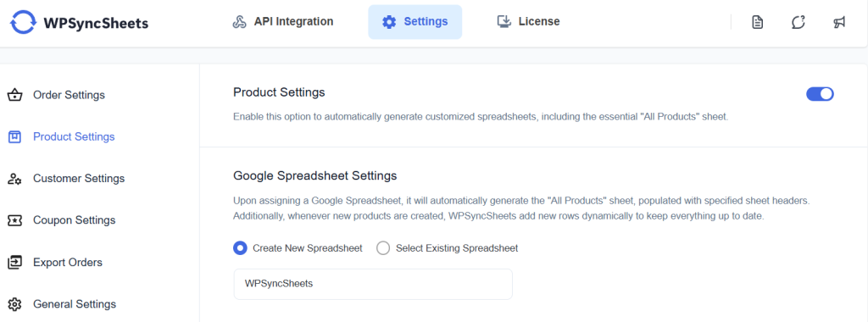The width and height of the screenshot is (868, 322).
Task: Click the Settings gear icon in top tab
Action: [389, 22]
